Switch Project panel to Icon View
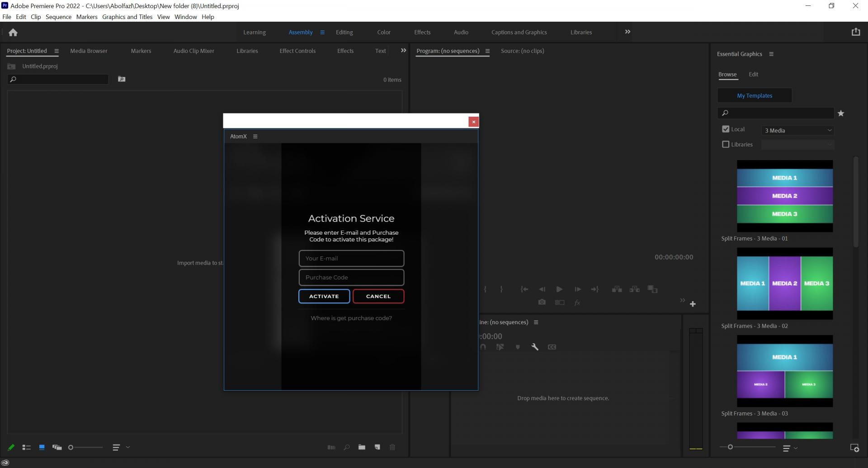 pos(42,447)
